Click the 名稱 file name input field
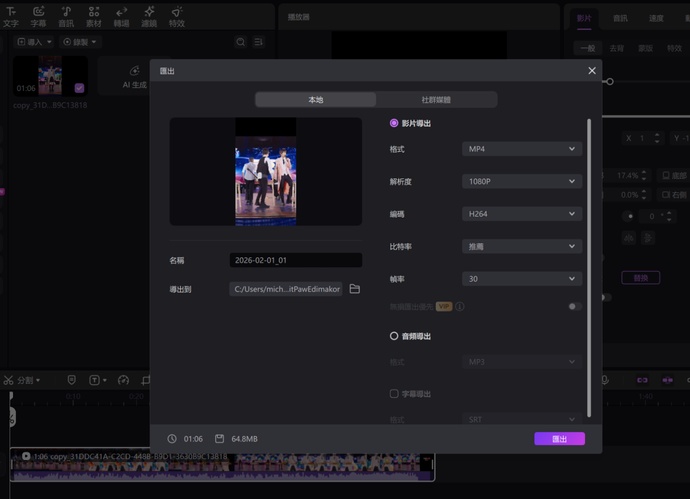This screenshot has height=499, width=690. tap(295, 260)
